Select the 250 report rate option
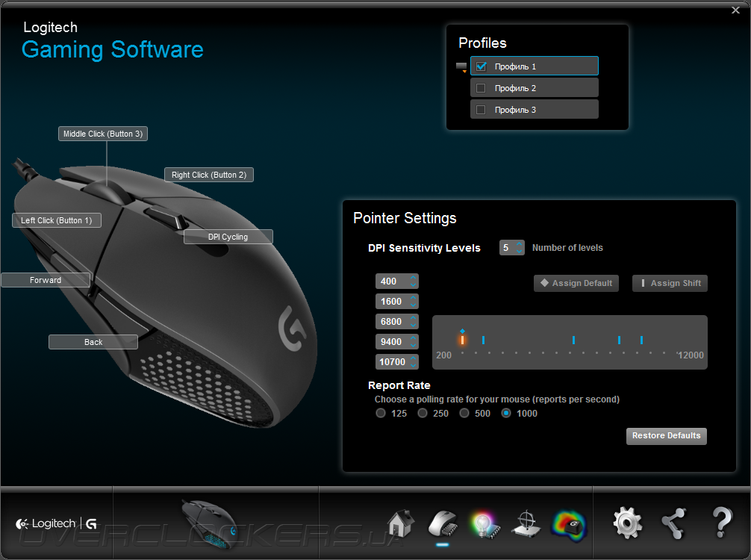Image resolution: width=751 pixels, height=560 pixels. pyautogui.click(x=423, y=413)
